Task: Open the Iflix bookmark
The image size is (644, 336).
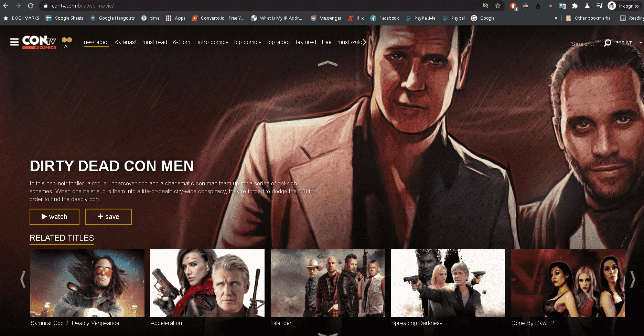Action: pos(356,18)
